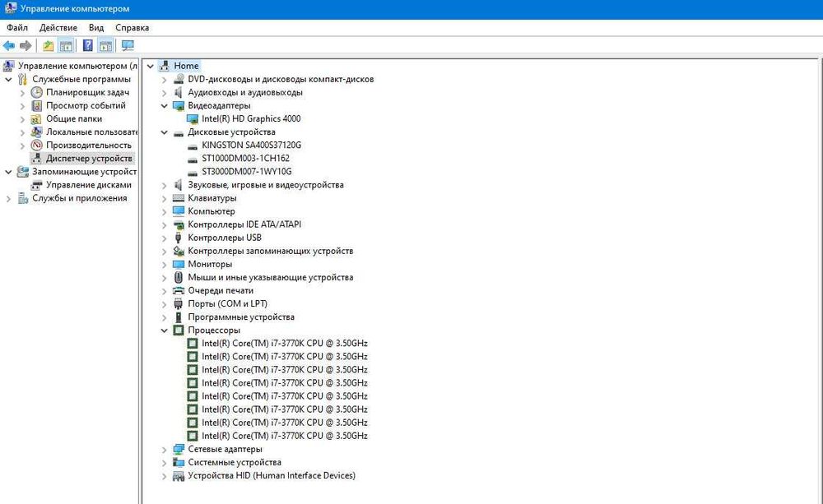Click the monitor scan hardware toolbar icon
Image resolution: width=823 pixels, height=504 pixels.
pos(128,46)
